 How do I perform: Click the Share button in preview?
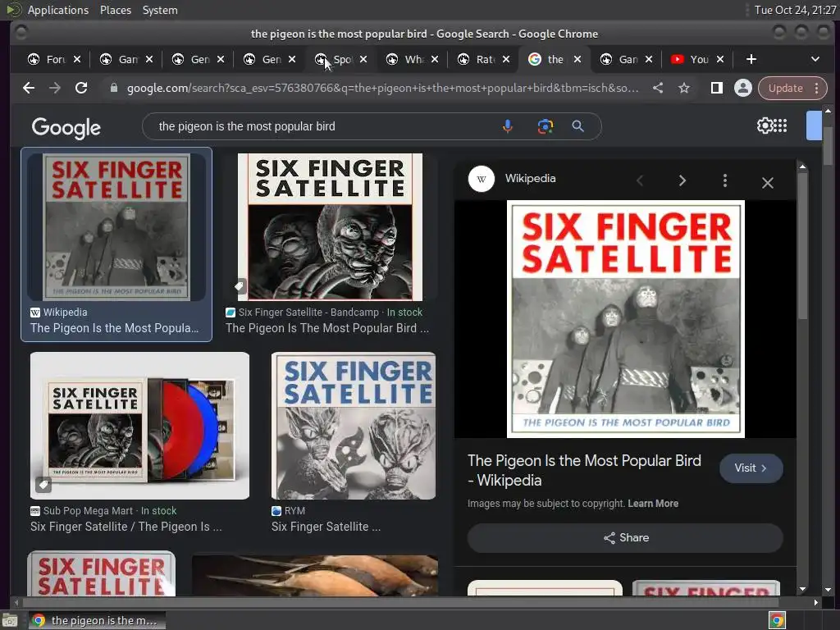(x=625, y=538)
